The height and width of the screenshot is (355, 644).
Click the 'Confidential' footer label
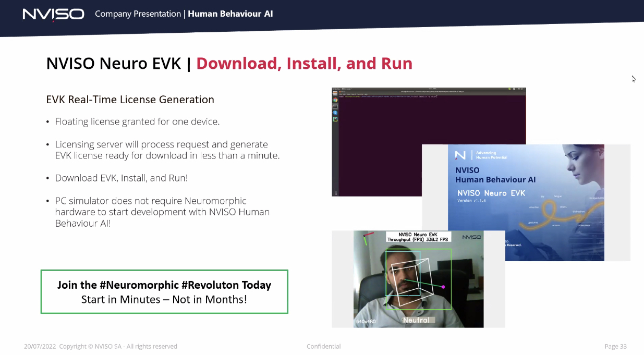(x=323, y=346)
